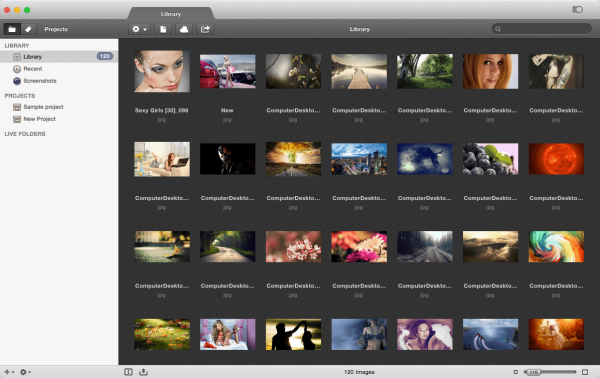Switch to tags view in sidebar header
This screenshot has width=600, height=378.
[28, 29]
